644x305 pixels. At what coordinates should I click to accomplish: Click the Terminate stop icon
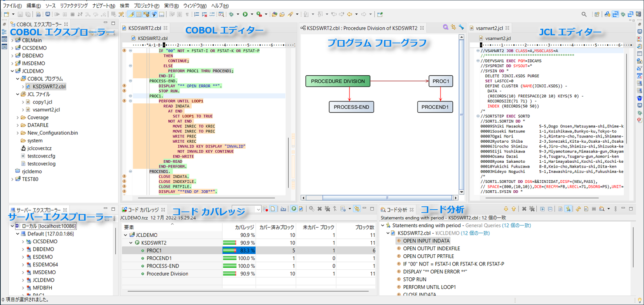tap(72, 15)
